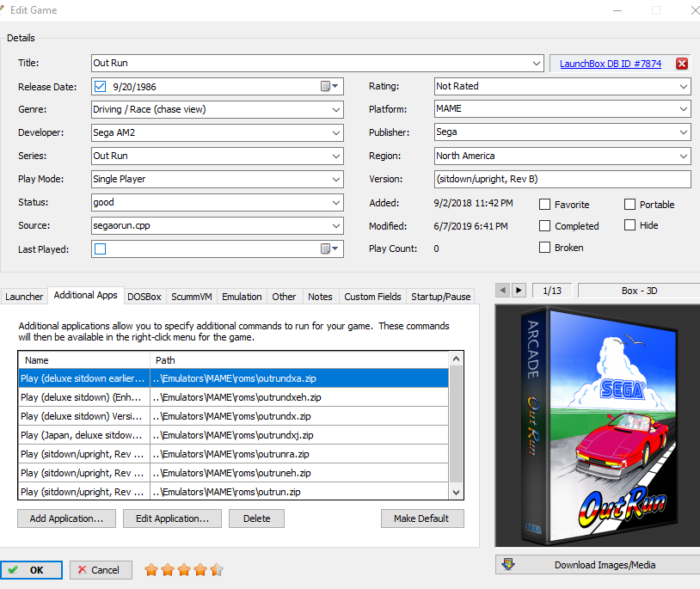Open the Other tab
This screenshot has width=700, height=589.
[284, 297]
